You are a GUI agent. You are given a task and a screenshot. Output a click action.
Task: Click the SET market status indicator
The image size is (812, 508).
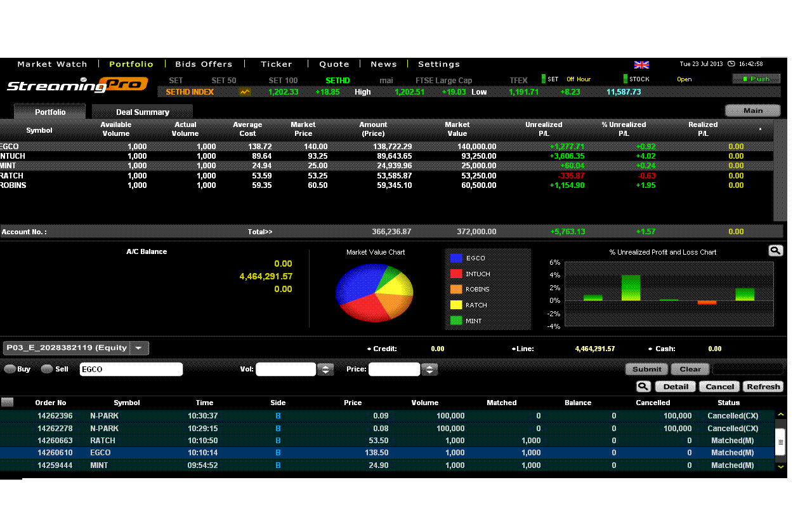click(x=544, y=79)
